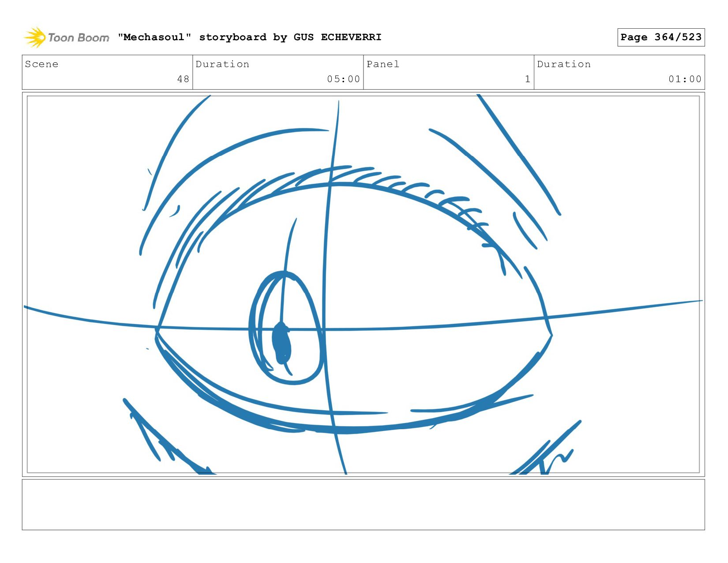Image resolution: width=728 pixels, height=563 pixels.
Task: Click the Toon Boom logo
Action: tap(66, 38)
